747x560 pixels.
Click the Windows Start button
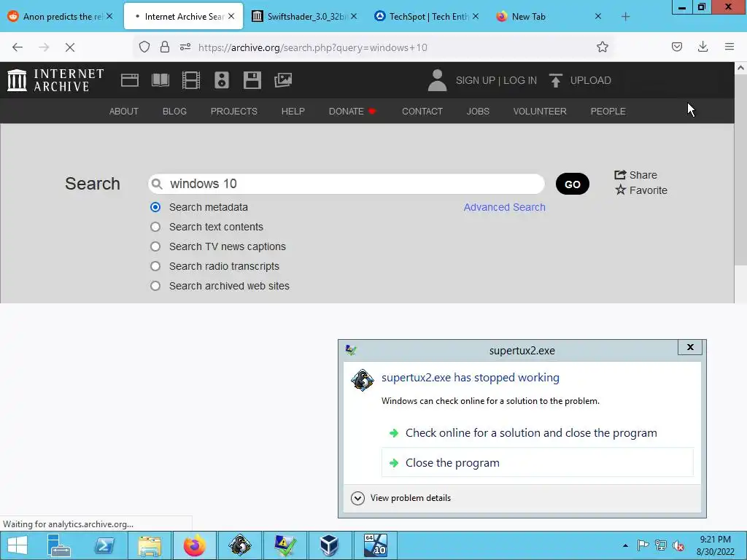pyautogui.click(x=18, y=545)
